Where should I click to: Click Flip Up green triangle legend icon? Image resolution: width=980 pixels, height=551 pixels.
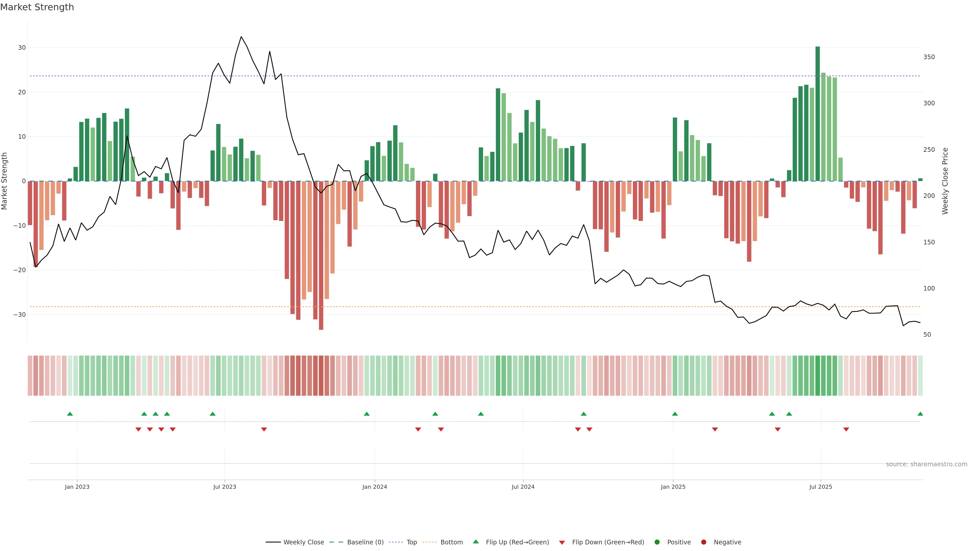[475, 542]
